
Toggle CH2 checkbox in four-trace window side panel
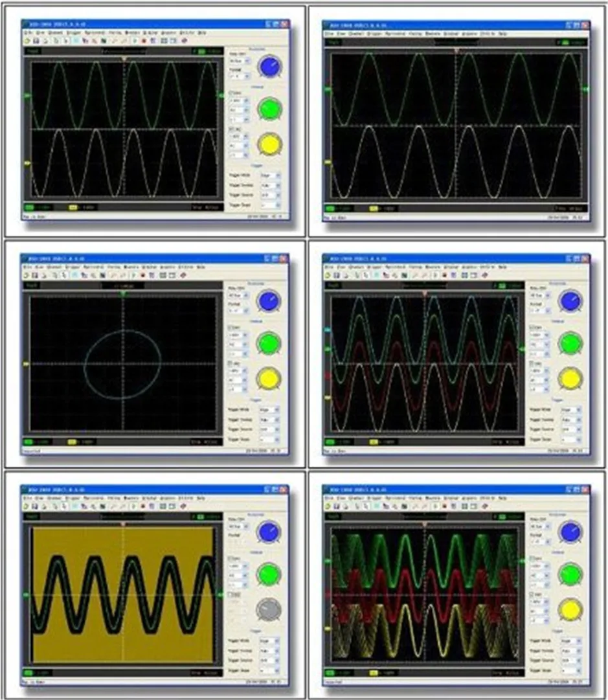[x=531, y=363]
